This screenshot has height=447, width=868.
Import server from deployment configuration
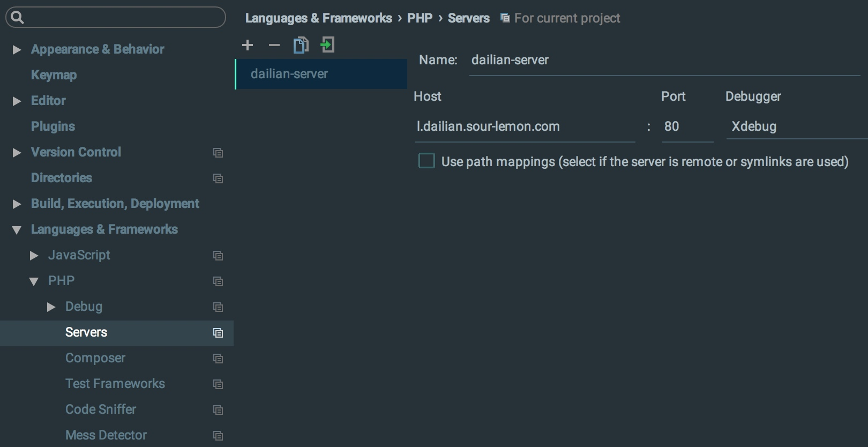click(x=327, y=44)
